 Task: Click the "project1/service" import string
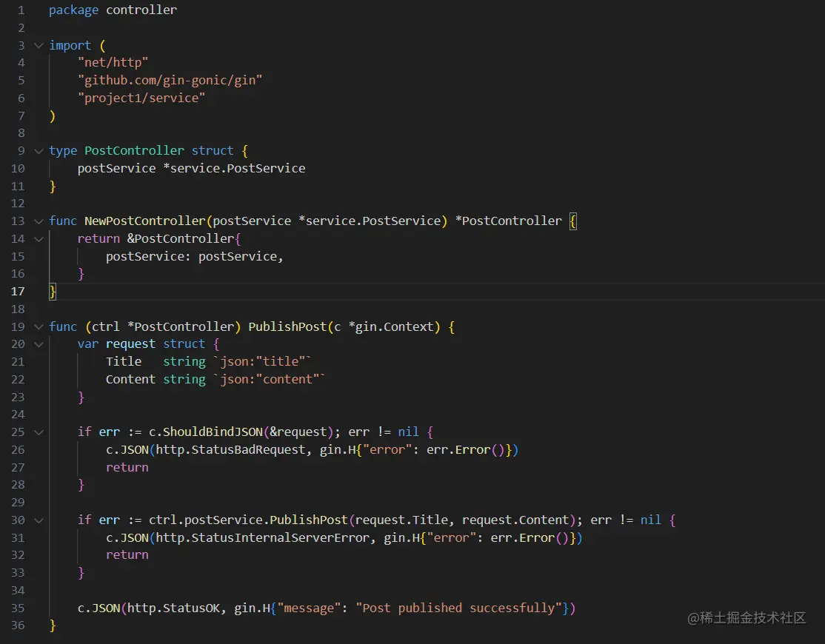coord(141,98)
